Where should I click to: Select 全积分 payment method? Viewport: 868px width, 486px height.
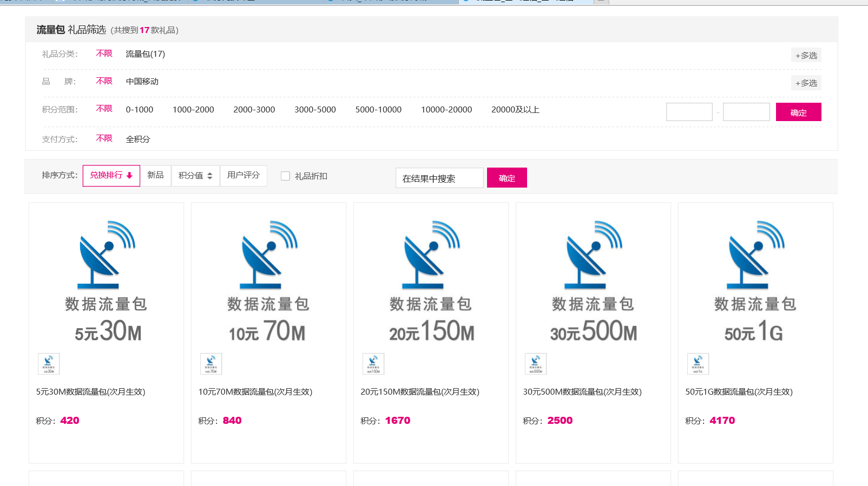point(138,139)
